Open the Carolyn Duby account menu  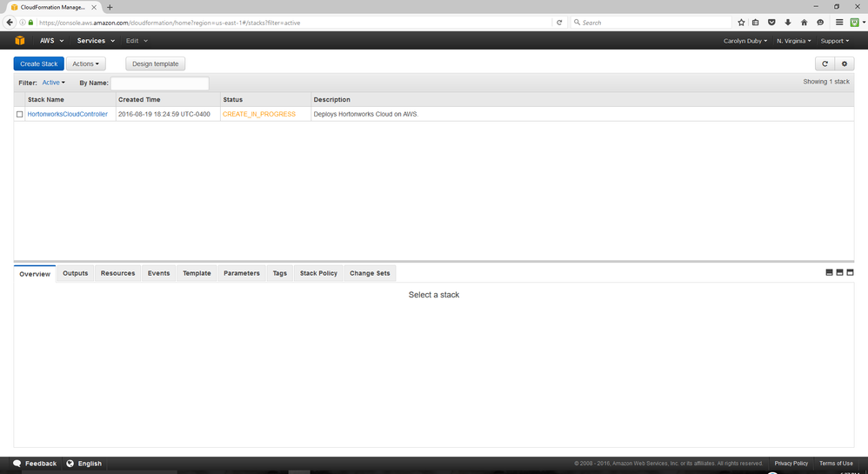click(745, 41)
